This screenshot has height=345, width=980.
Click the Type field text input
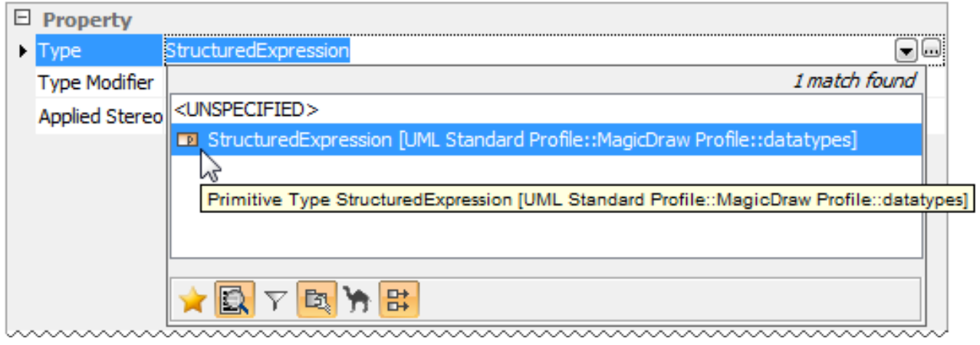pos(537,51)
